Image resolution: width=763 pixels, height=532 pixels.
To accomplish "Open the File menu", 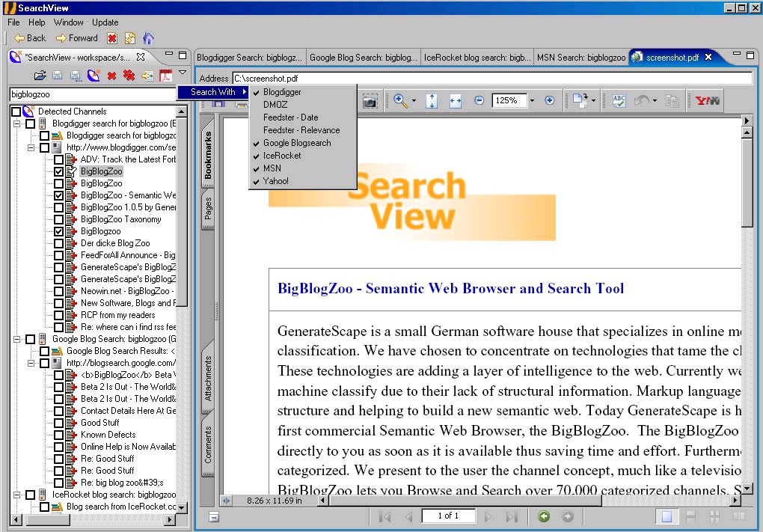I will (x=13, y=22).
